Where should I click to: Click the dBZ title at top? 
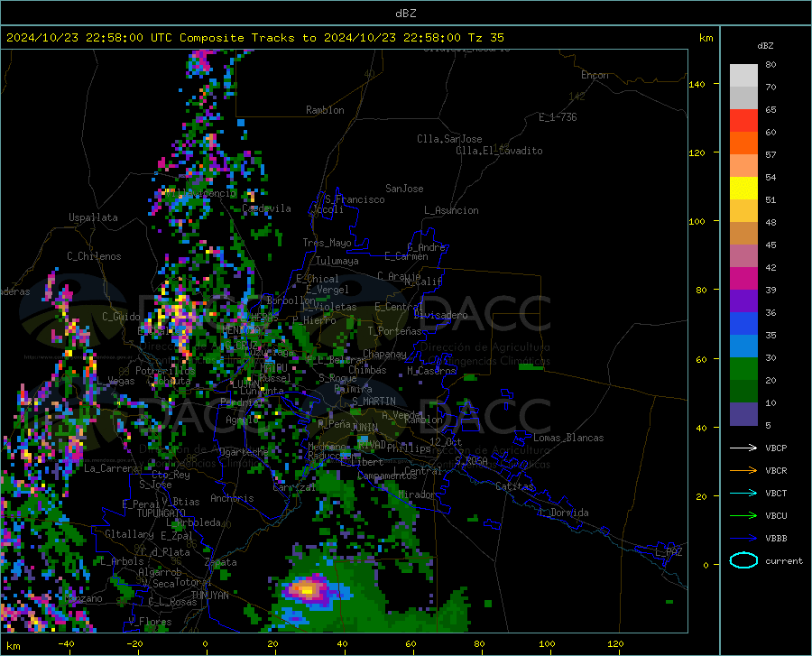405,14
